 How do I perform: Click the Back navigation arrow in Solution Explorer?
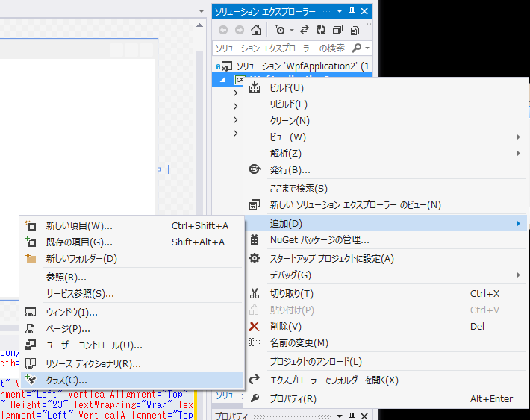pos(223,30)
